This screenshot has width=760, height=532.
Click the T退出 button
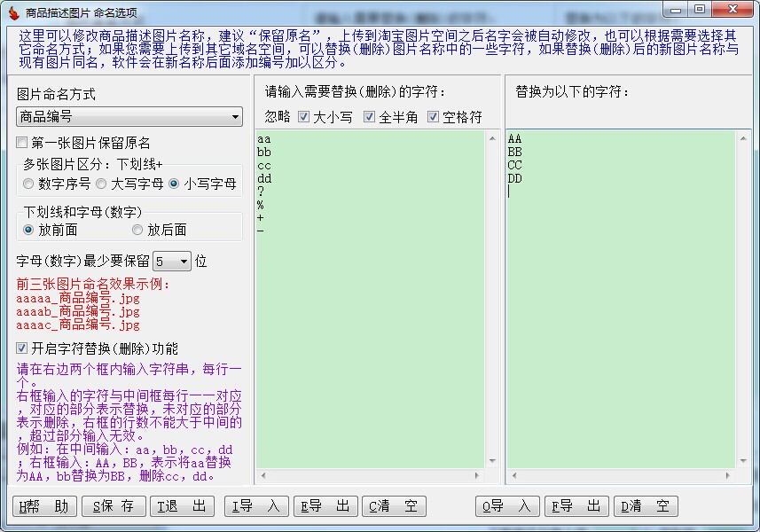pyautogui.click(x=182, y=506)
